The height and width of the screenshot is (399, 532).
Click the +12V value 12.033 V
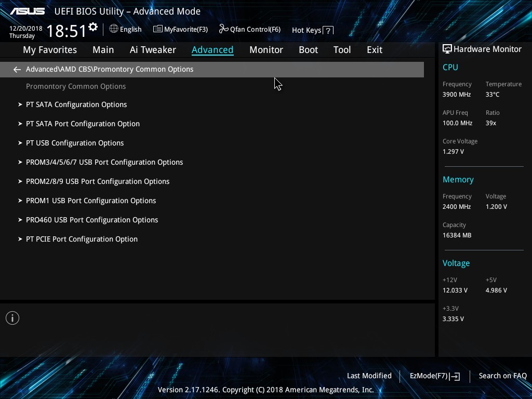click(455, 290)
